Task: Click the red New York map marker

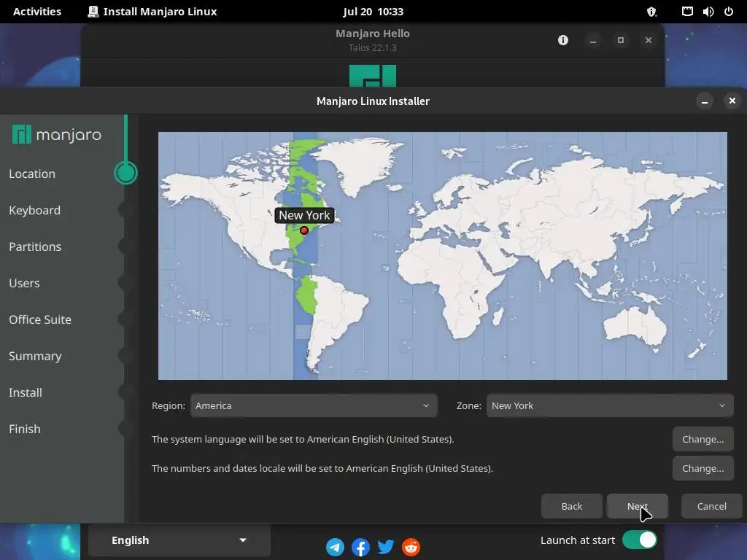Action: click(304, 230)
